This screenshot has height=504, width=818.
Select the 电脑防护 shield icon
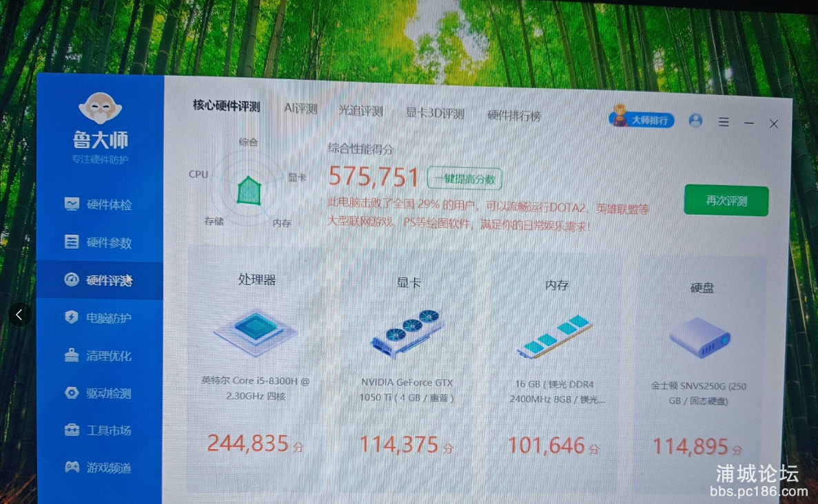click(72, 317)
